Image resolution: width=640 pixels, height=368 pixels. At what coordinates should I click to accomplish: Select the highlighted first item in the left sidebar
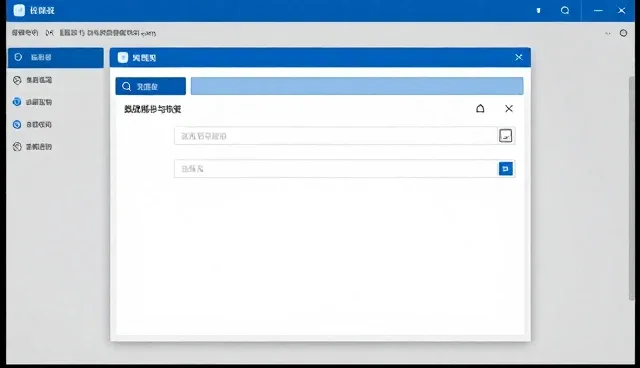[x=56, y=58]
